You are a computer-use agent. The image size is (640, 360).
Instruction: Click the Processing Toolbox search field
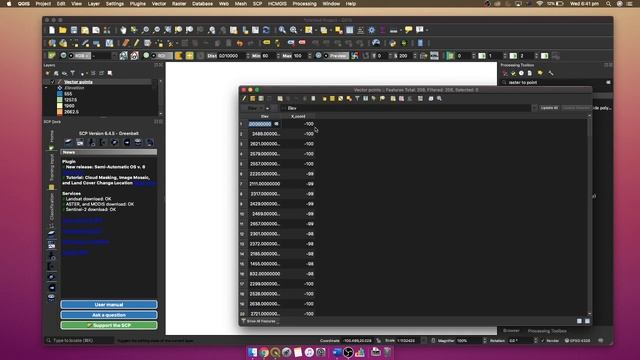pos(556,82)
